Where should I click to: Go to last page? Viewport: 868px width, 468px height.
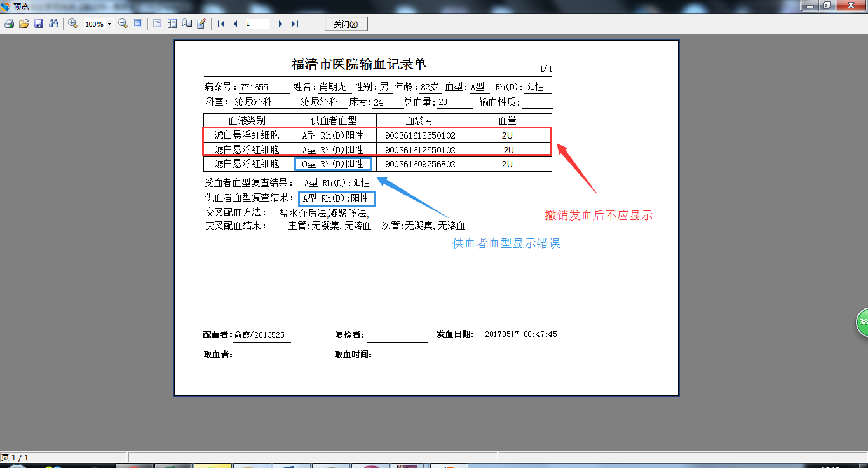pyautogui.click(x=294, y=24)
